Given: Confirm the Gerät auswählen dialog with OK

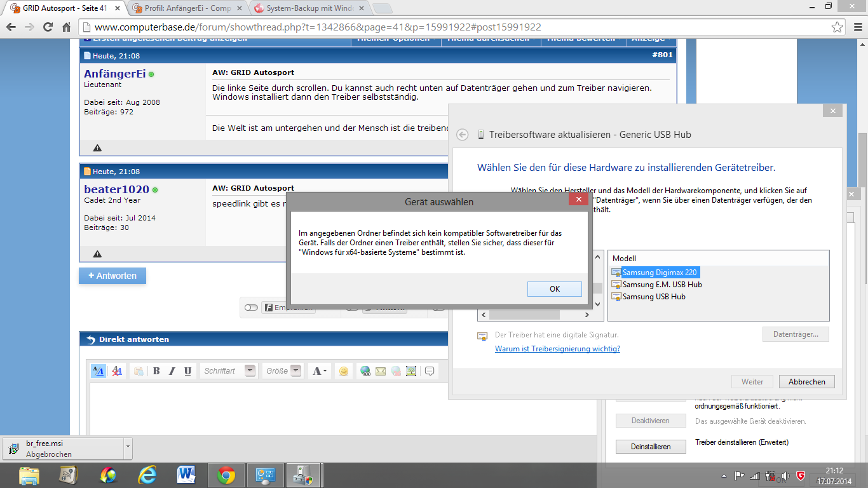Looking at the screenshot, I should tap(555, 289).
